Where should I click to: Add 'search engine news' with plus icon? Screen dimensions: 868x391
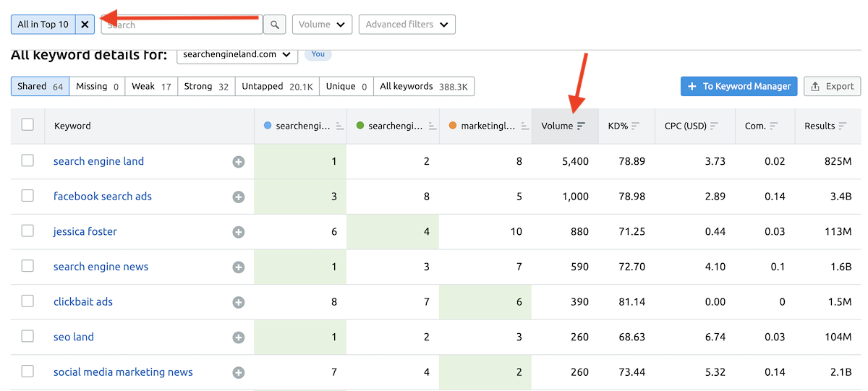239,267
